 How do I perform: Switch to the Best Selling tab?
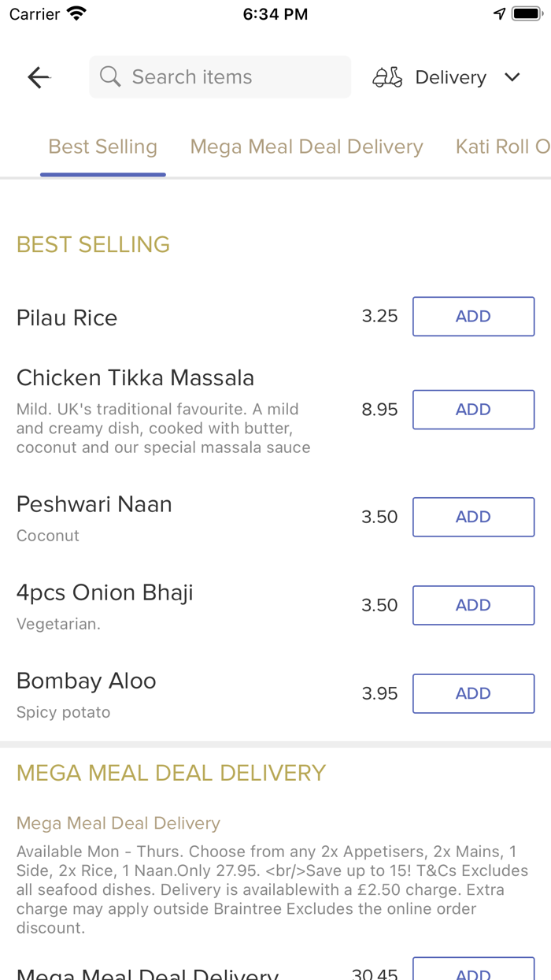tap(103, 147)
